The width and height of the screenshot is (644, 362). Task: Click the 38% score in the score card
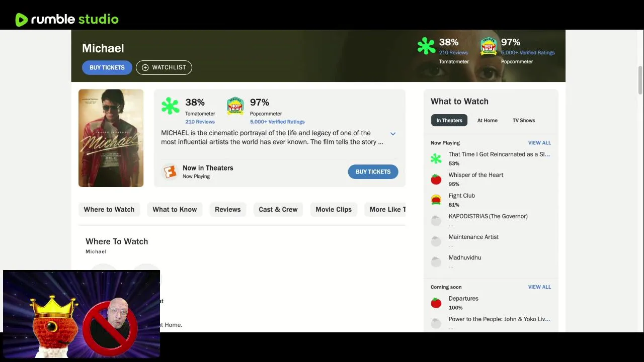195,102
